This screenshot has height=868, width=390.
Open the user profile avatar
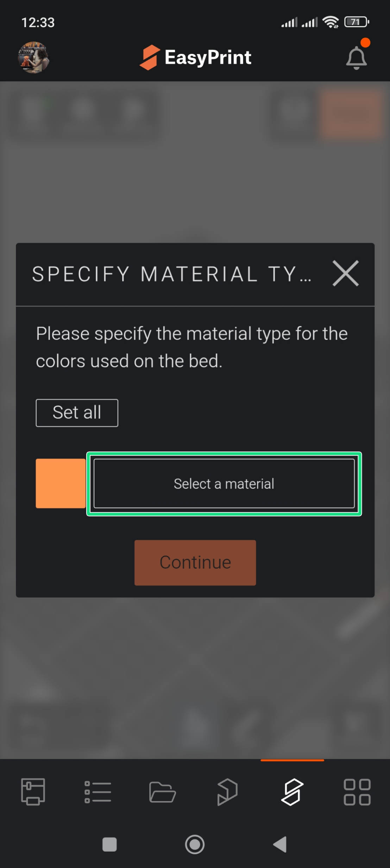coord(33,57)
